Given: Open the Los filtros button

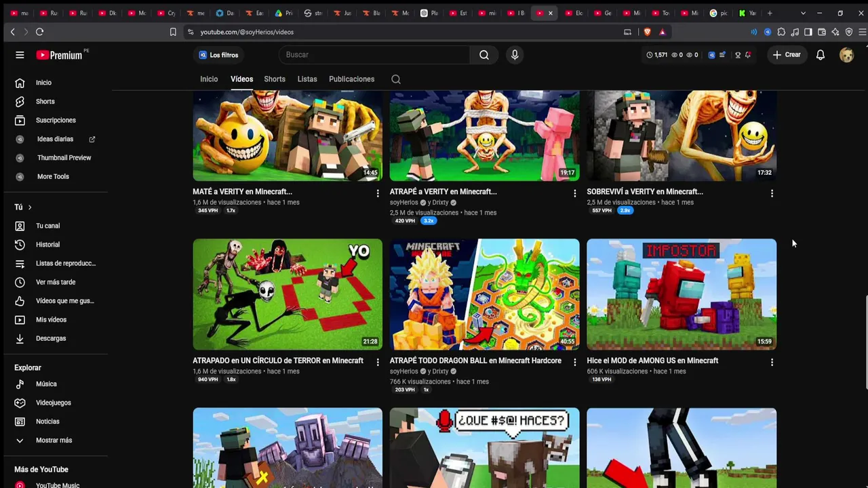Looking at the screenshot, I should [x=218, y=55].
